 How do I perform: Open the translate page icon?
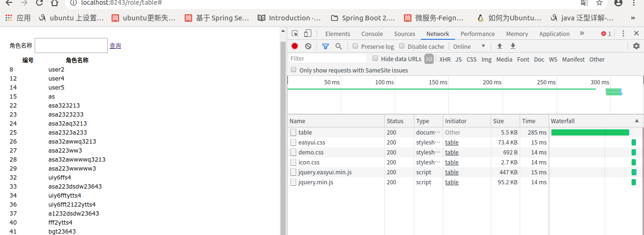tap(584, 2)
